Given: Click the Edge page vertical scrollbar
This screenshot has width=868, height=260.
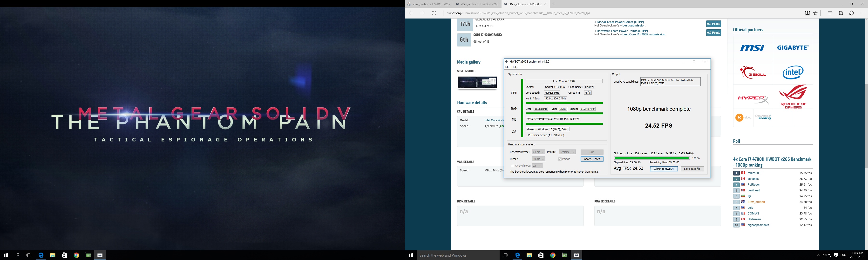Looking at the screenshot, I should (866, 134).
